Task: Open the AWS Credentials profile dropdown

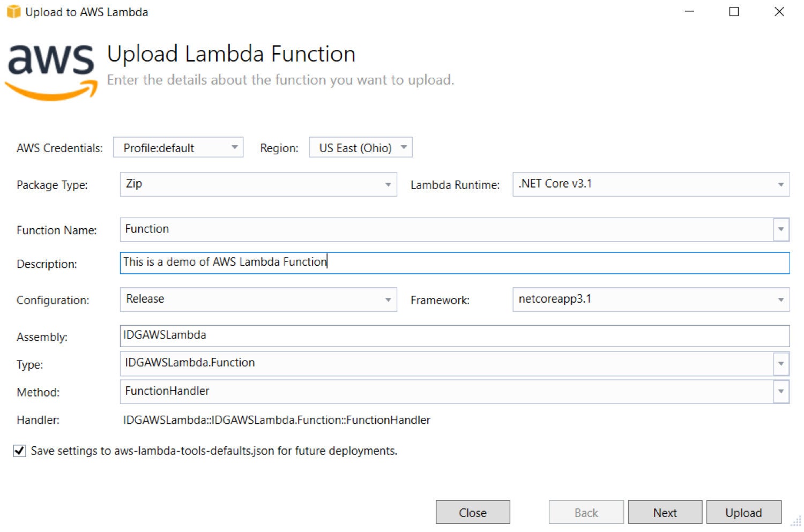Action: click(178, 147)
